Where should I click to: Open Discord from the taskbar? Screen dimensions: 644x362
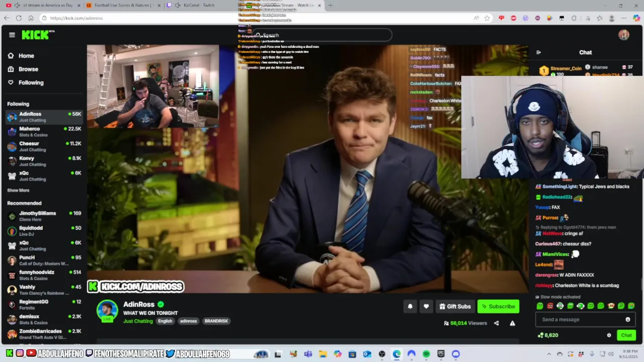click(456, 354)
